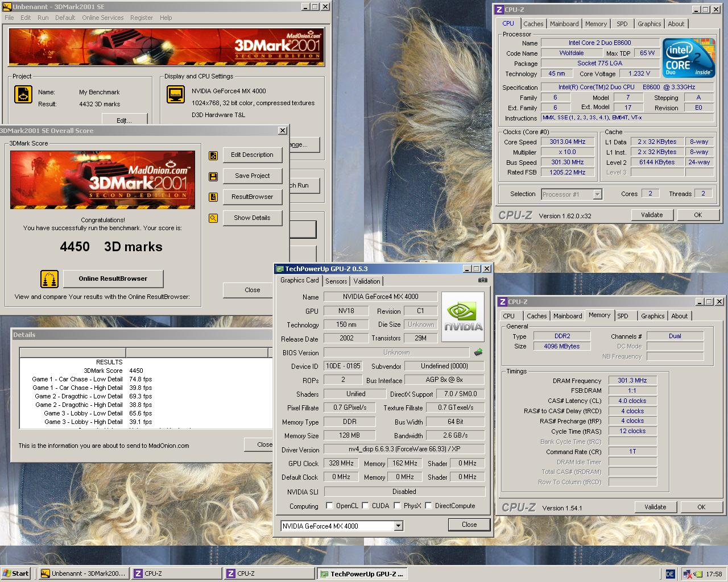Click the Online ResultBrowser chess icon
The height and width of the screenshot is (582, 728).
coord(49,279)
